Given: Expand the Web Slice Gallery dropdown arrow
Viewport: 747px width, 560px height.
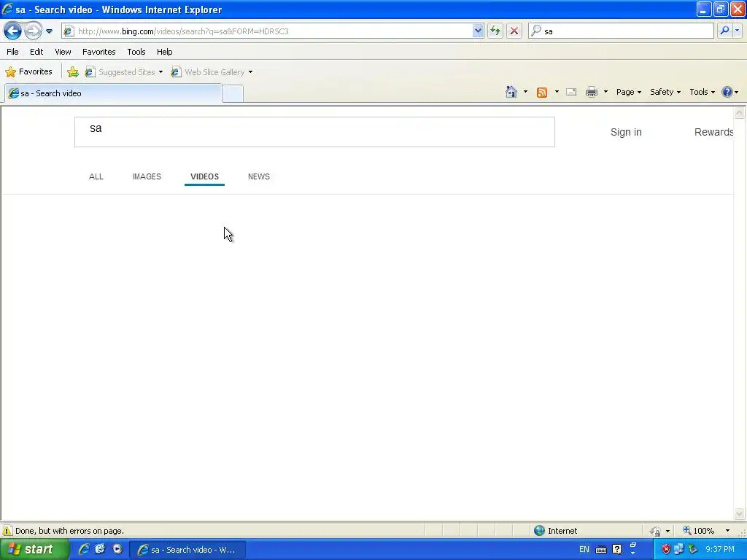Looking at the screenshot, I should tap(251, 72).
